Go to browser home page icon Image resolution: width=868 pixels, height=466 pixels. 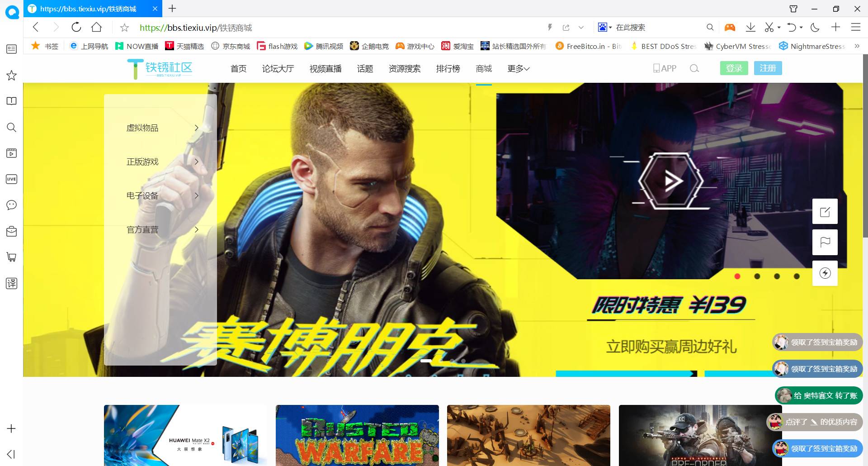click(96, 27)
